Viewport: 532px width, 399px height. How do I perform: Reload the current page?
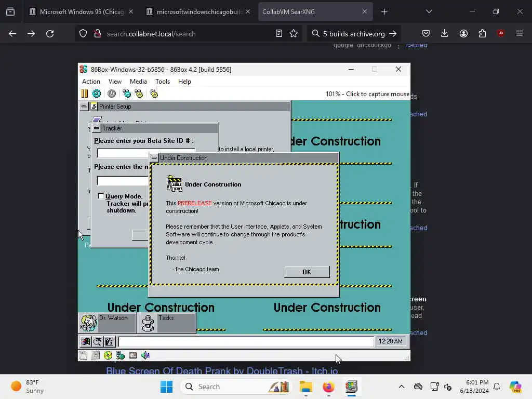(x=50, y=34)
